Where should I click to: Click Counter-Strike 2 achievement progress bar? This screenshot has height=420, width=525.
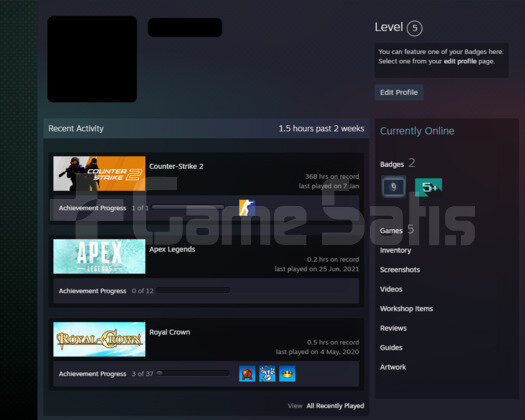188,208
